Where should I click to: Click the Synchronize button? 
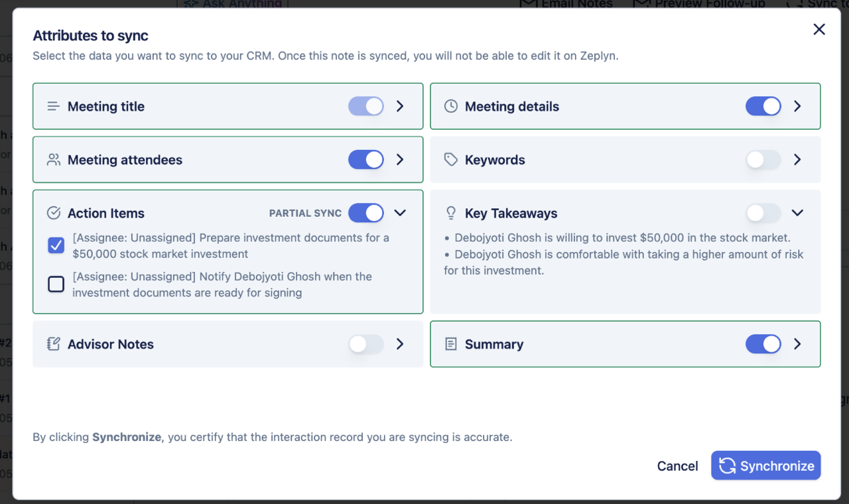[765, 466]
